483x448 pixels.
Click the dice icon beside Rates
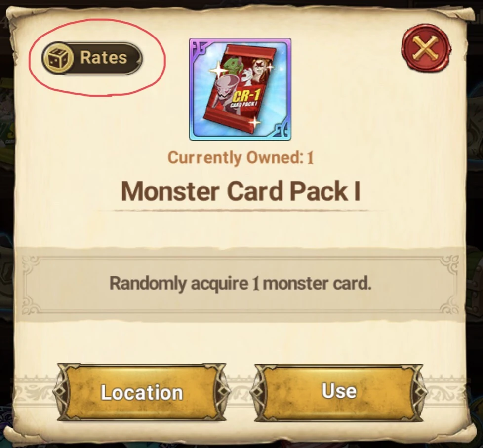pyautogui.click(x=58, y=58)
